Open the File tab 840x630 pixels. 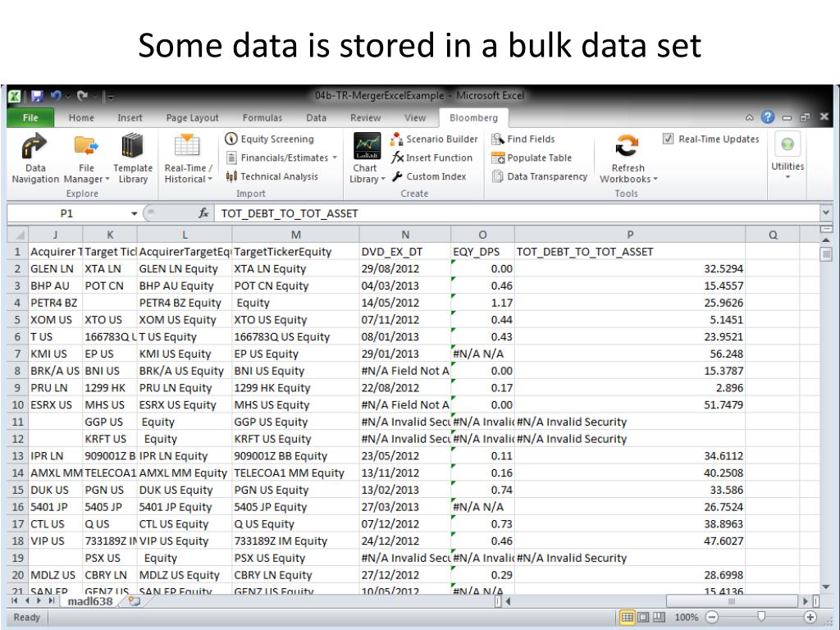click(x=30, y=118)
